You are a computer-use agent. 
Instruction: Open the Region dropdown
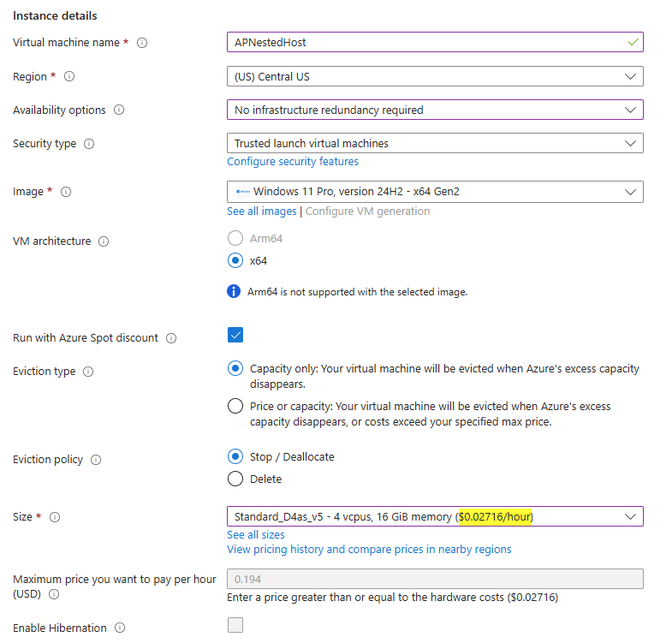tap(435, 76)
